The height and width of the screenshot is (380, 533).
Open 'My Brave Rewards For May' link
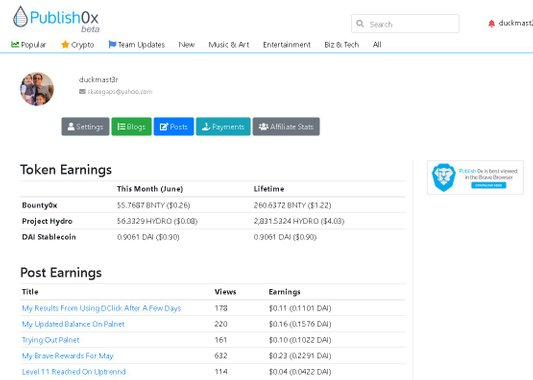click(68, 356)
